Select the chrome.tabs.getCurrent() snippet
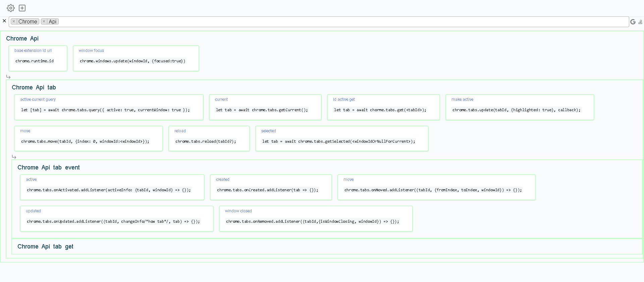The image size is (644, 282). [x=262, y=110]
